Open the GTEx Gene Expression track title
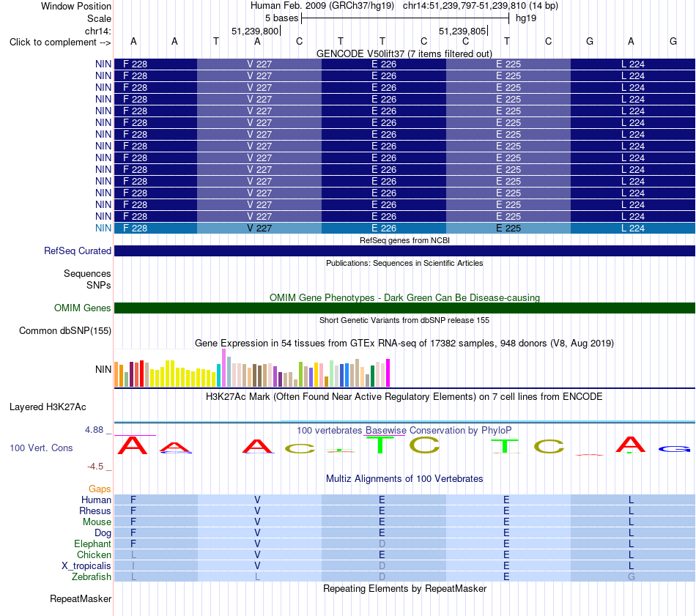 404,343
